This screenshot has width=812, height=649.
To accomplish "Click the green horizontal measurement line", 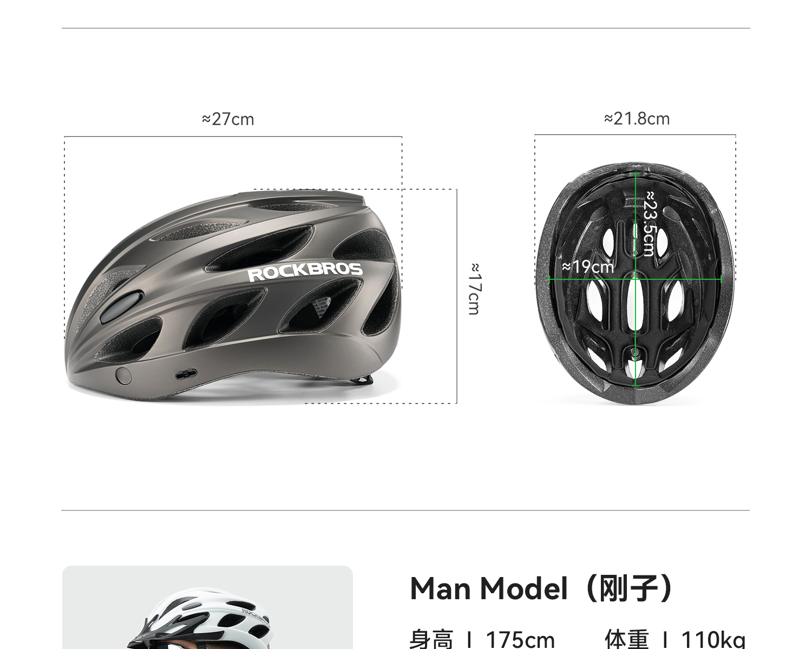I will coord(636,279).
